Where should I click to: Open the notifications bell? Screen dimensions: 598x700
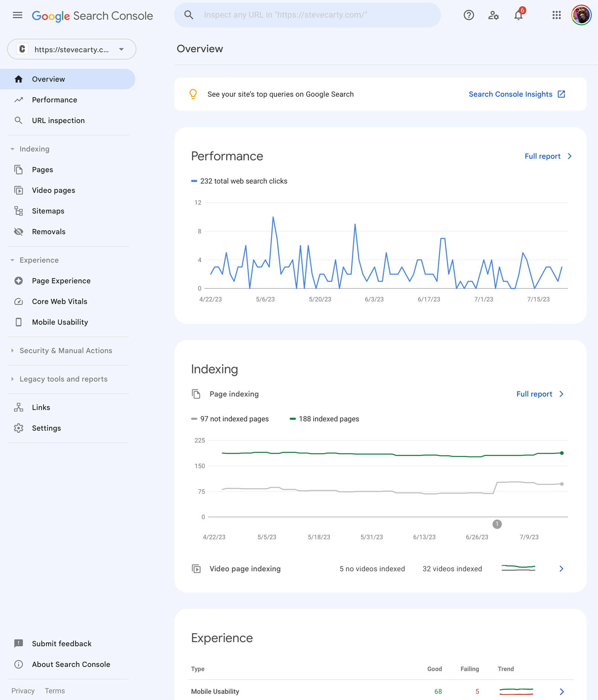click(518, 15)
